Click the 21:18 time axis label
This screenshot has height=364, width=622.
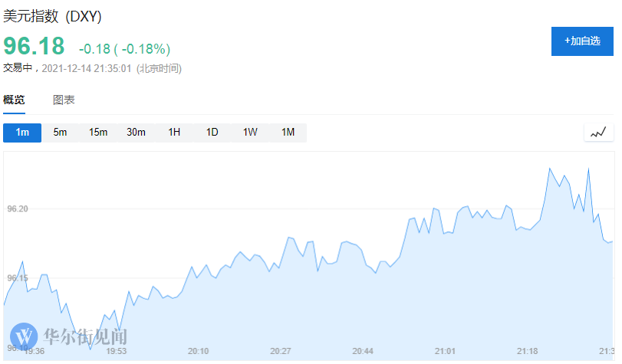528,351
